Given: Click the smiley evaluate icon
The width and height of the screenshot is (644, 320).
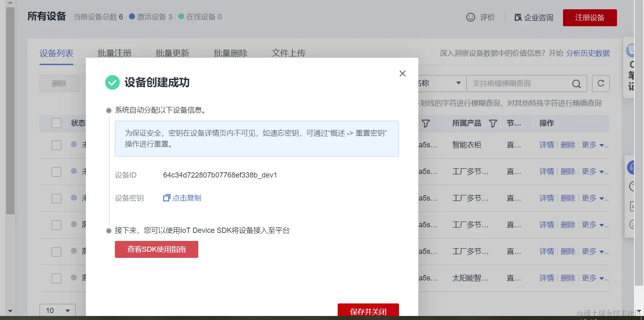Looking at the screenshot, I should (470, 17).
